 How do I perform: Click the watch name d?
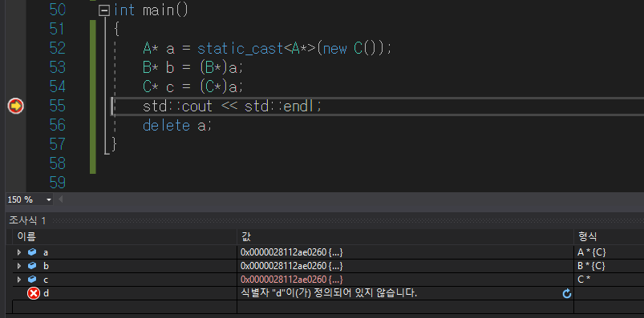(x=46, y=293)
